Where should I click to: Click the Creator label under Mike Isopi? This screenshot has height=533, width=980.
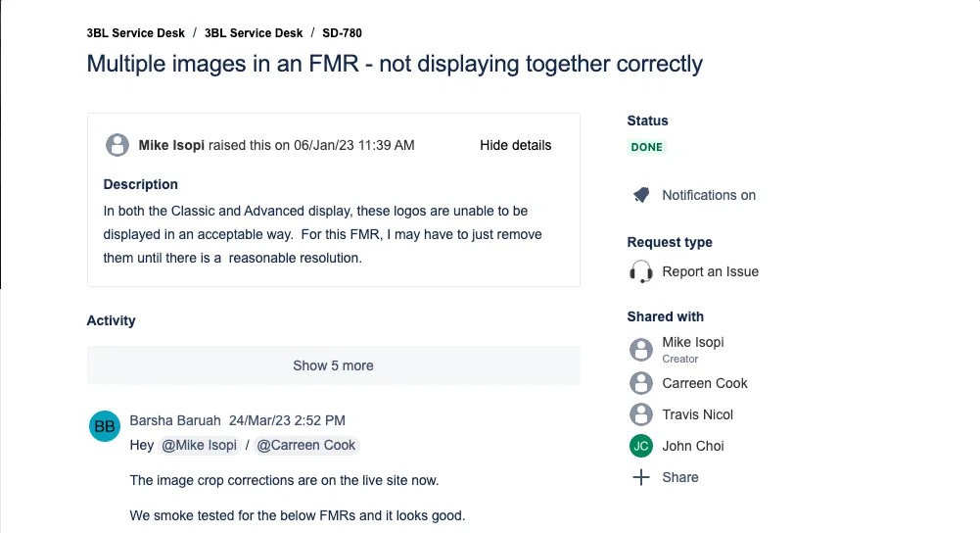tap(680, 359)
